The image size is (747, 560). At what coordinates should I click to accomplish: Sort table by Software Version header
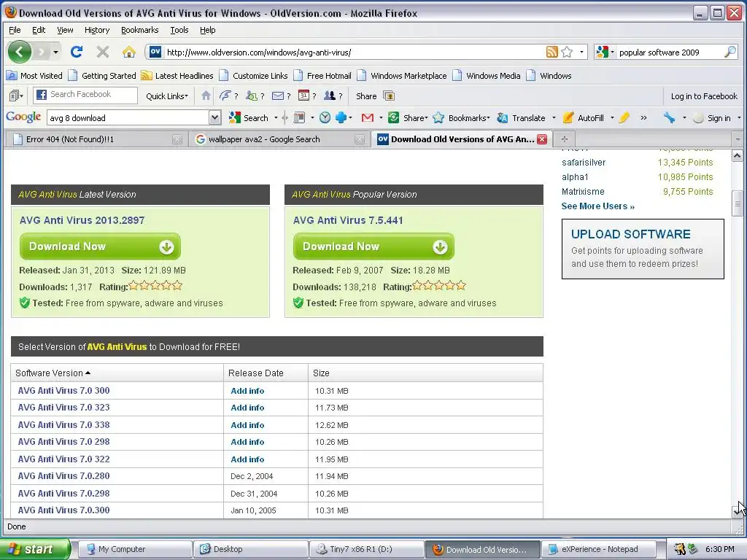tap(53, 373)
